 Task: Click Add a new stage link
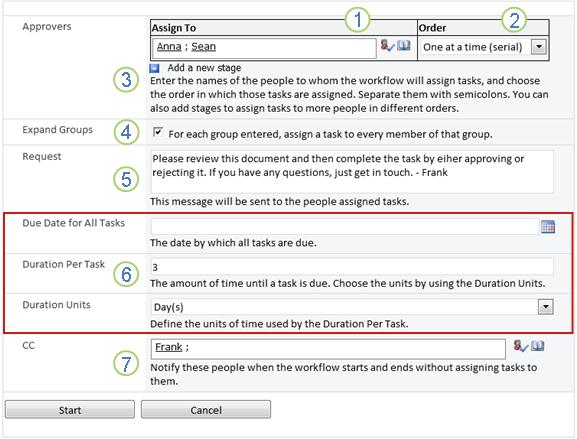tap(204, 68)
